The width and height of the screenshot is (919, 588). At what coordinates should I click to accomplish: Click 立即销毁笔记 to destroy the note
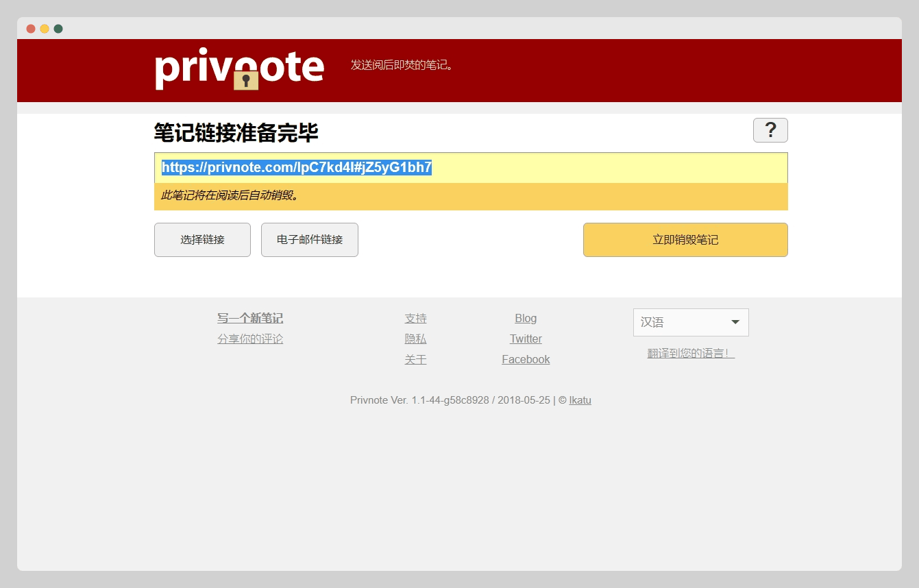(x=685, y=240)
